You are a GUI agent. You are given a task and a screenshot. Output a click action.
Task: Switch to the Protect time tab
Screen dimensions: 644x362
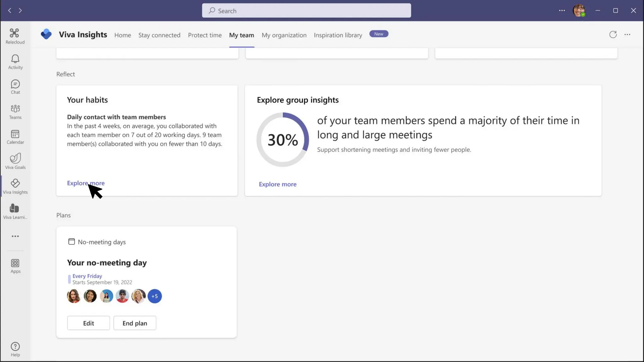[x=205, y=35]
